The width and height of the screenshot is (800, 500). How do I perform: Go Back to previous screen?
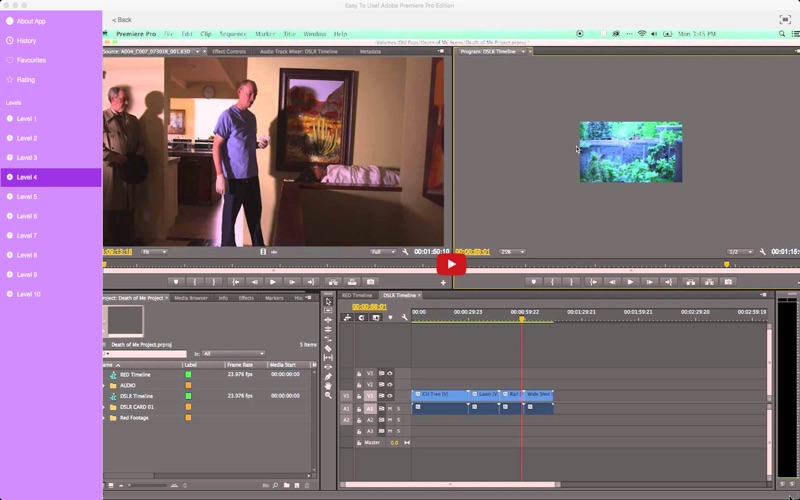122,20
